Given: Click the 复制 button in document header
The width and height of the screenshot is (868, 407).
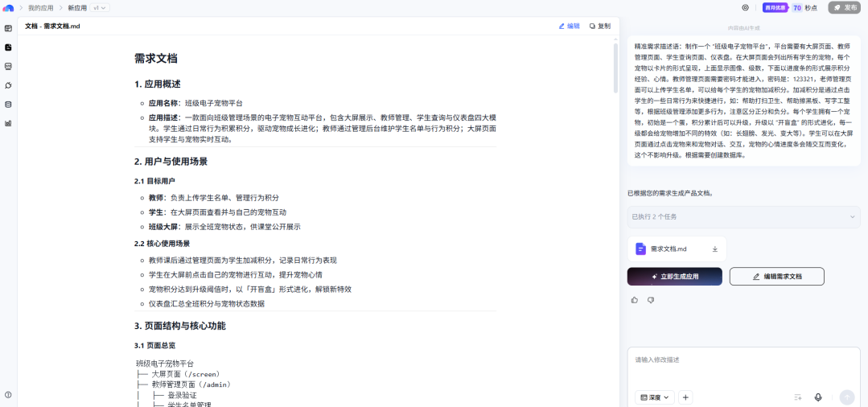Looking at the screenshot, I should [x=600, y=26].
